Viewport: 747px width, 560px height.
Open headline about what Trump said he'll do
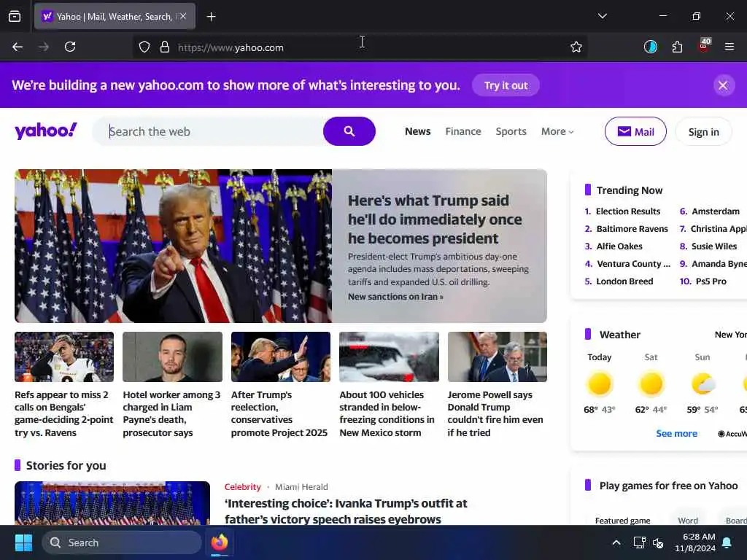click(435, 219)
